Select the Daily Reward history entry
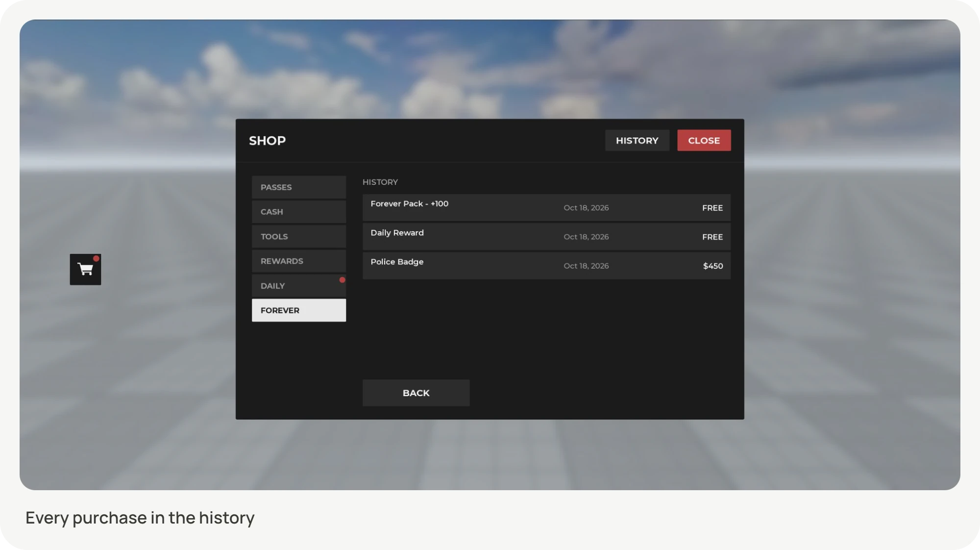Screen dimensions: 980x550 click(546, 237)
